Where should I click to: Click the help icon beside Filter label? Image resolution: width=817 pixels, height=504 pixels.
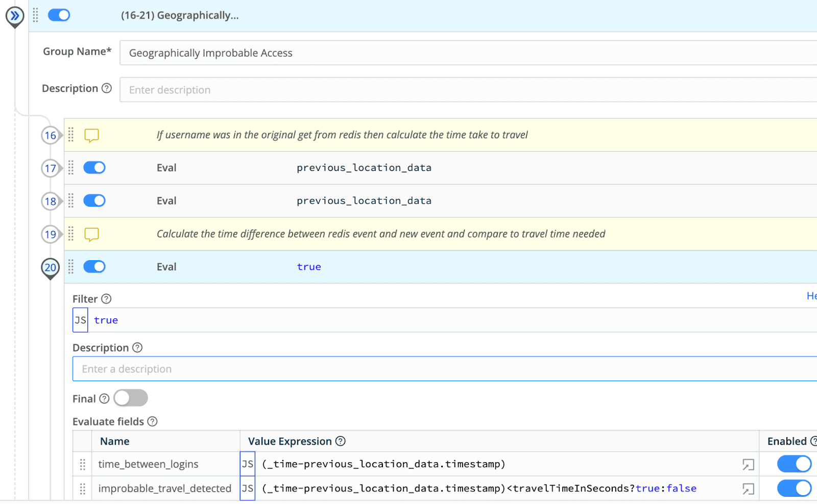[x=106, y=299]
